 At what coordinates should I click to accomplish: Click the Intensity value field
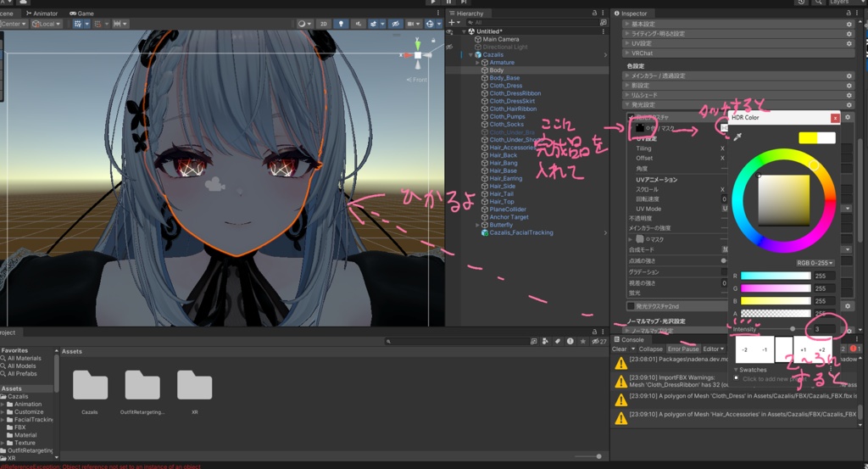click(824, 329)
